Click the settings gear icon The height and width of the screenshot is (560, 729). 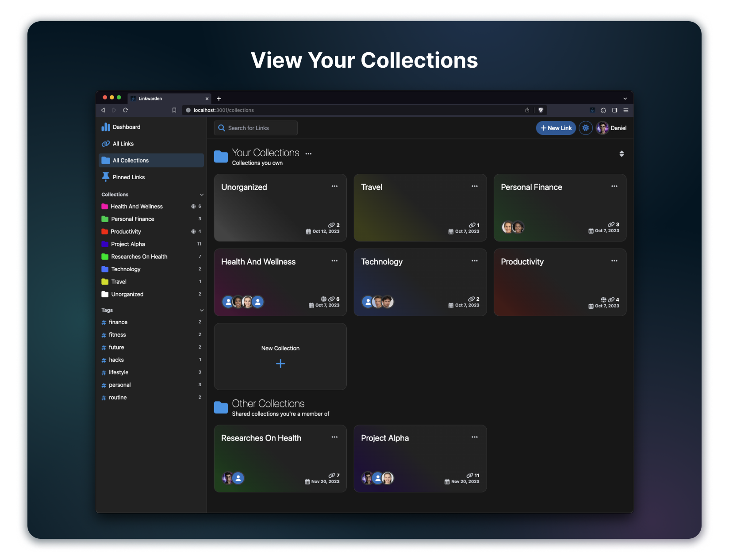[x=585, y=128]
